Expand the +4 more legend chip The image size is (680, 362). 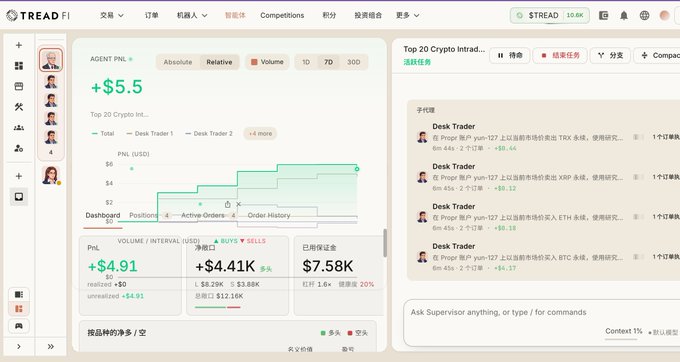260,134
